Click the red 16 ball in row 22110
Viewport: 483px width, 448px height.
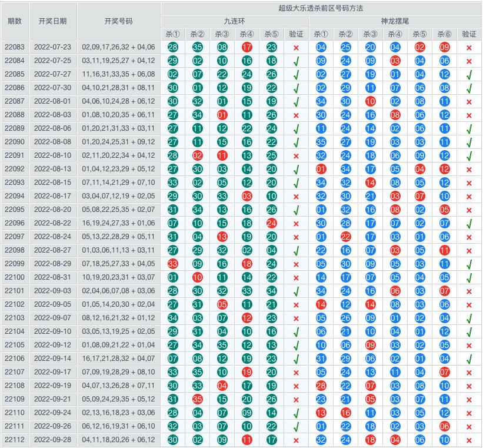[345, 413]
